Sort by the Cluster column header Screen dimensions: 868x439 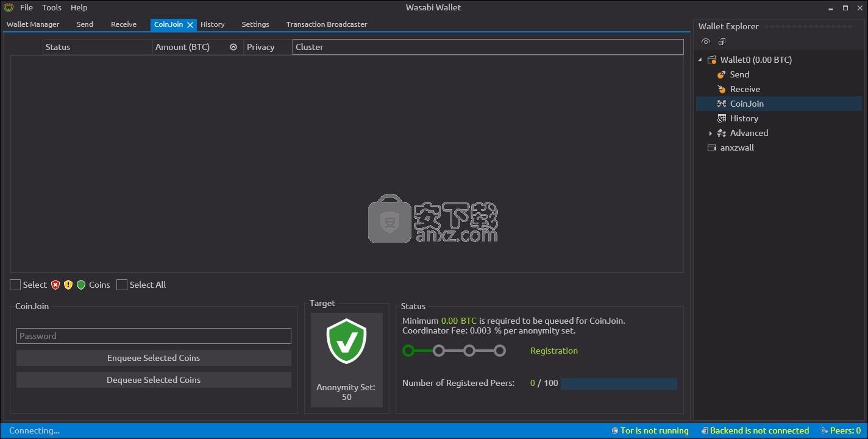coord(488,47)
